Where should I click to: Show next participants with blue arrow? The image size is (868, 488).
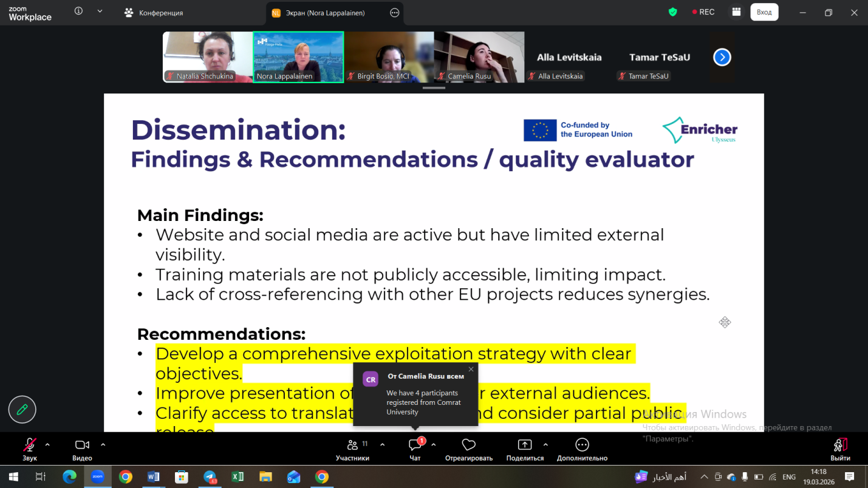pos(722,57)
